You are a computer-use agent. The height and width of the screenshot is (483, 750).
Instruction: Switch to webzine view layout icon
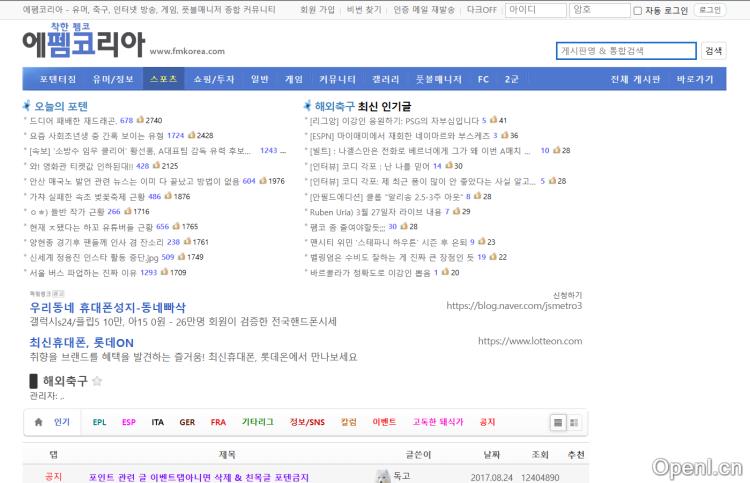575,422
